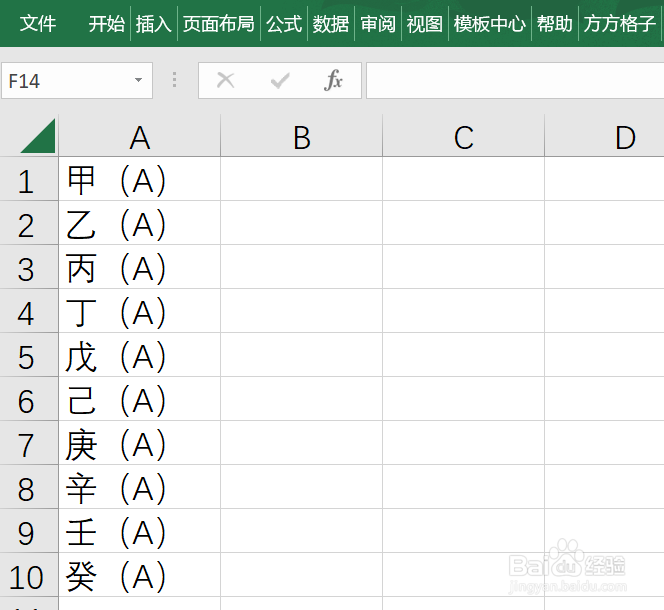Click the Insert Function fx icon
664x610 pixels.
[x=333, y=80]
